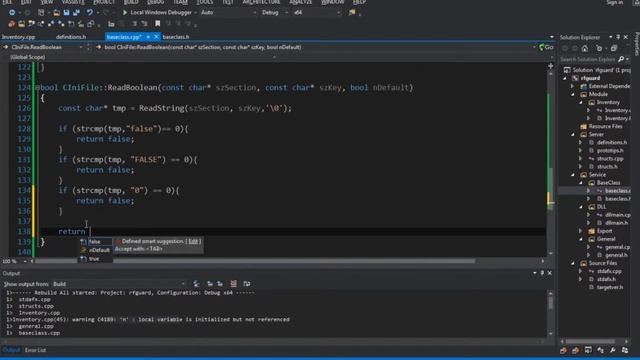The width and height of the screenshot is (640, 360).
Task: Collapse the Server folder in Solution Explorer
Action: click(573, 134)
